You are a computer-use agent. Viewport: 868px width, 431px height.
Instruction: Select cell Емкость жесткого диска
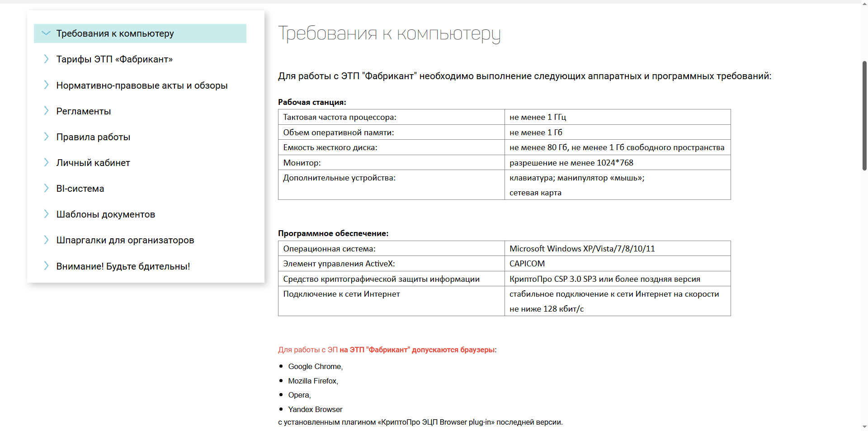tap(392, 147)
